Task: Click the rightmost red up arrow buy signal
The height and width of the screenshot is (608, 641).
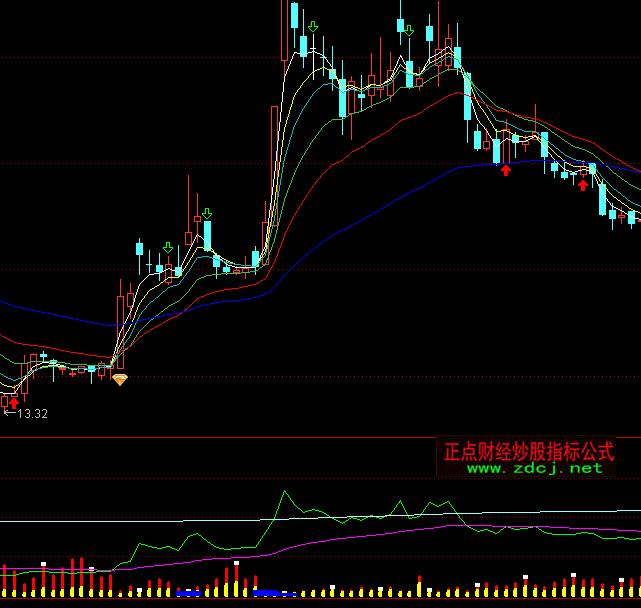Action: 582,185
